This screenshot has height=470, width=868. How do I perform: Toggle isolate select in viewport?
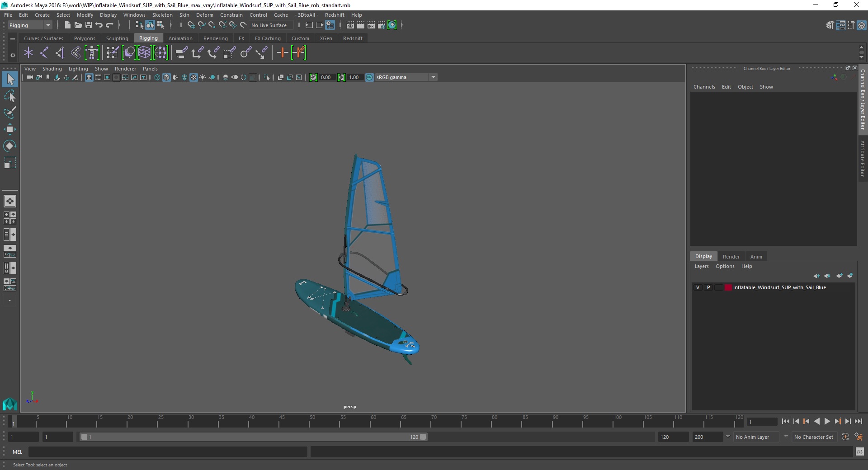267,77
